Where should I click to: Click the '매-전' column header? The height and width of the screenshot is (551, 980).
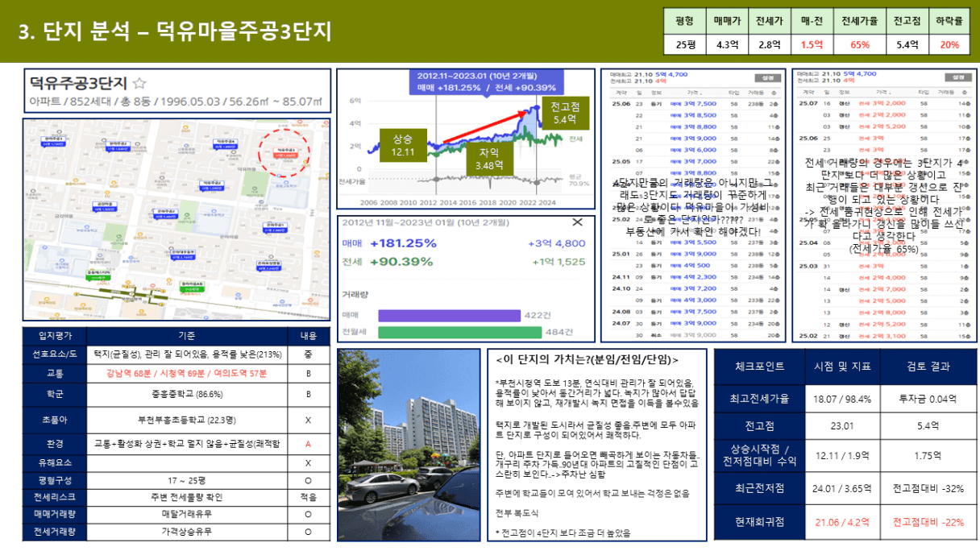pos(812,23)
